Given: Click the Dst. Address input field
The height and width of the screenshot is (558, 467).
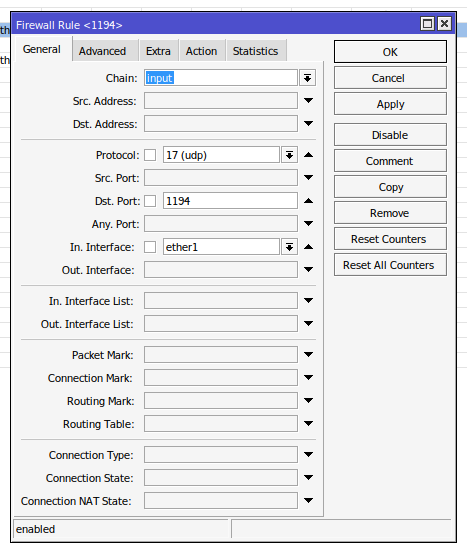Looking at the screenshot, I should point(221,123).
